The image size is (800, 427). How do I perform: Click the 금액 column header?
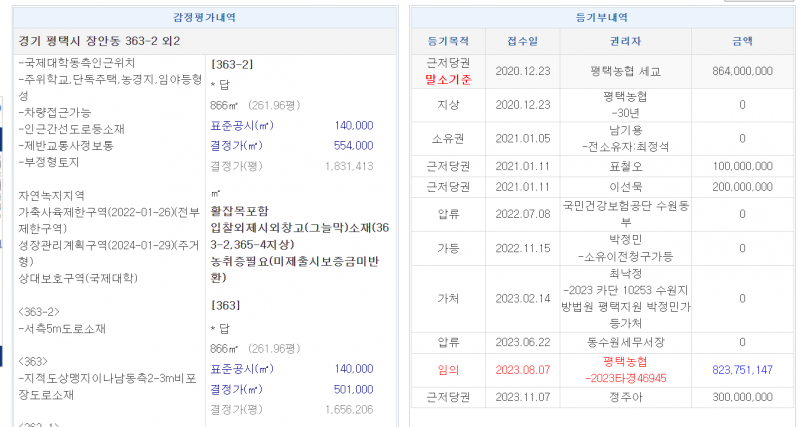point(742,41)
